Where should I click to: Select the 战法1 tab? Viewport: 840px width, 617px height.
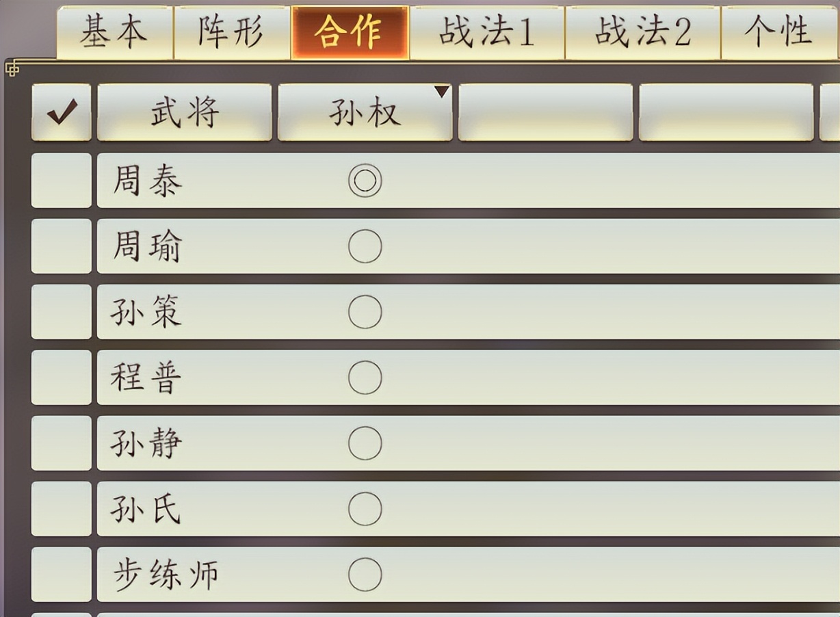(x=486, y=33)
